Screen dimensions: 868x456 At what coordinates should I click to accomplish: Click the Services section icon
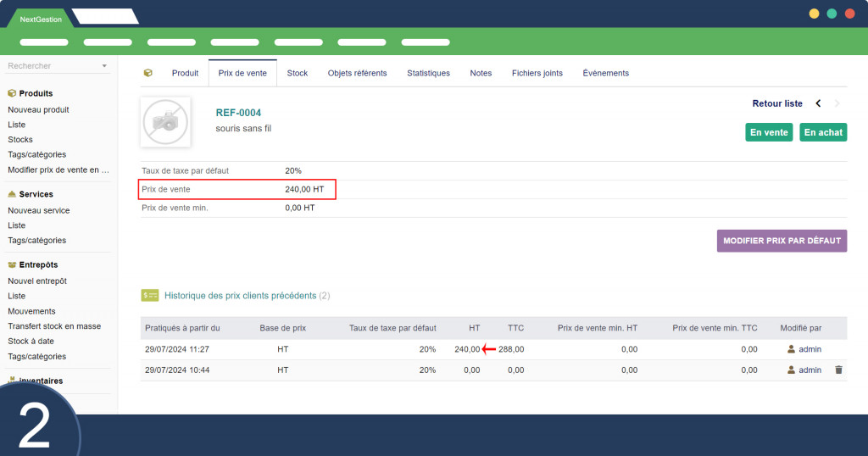tap(12, 194)
